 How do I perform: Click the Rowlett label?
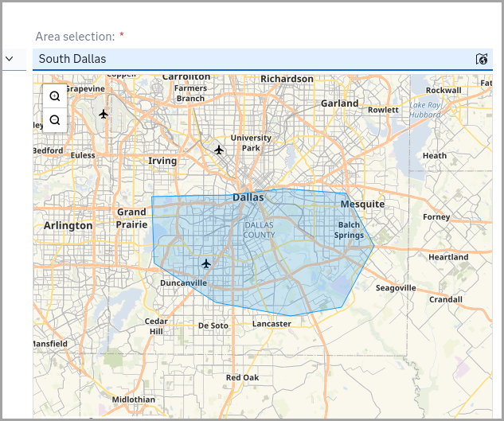(383, 110)
